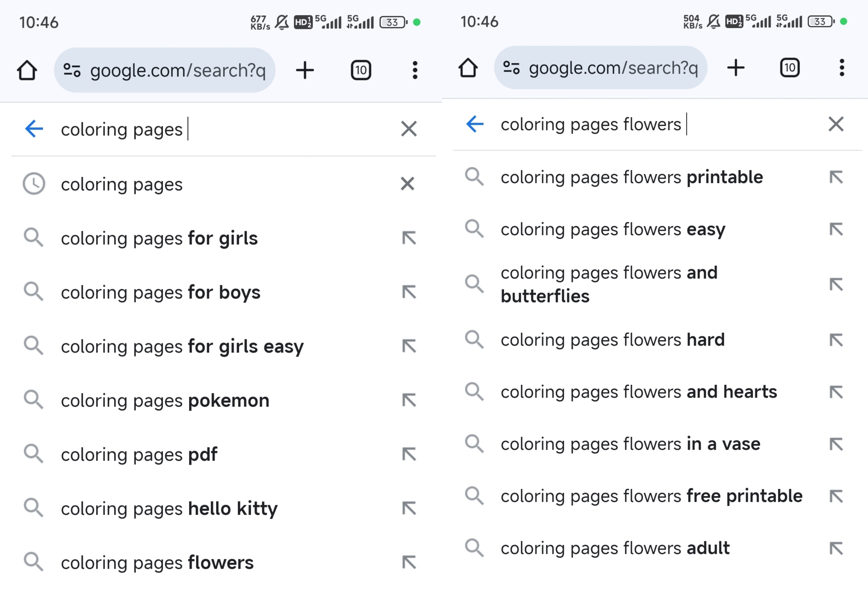868x616 pixels.
Task: Open tab switcher showing 10 in left browser
Action: point(361,70)
